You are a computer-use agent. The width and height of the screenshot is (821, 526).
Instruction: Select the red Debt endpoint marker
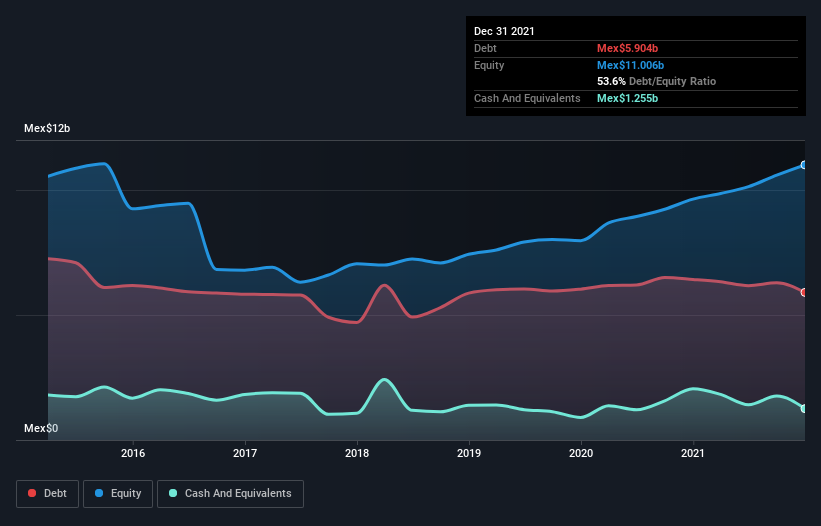click(x=804, y=293)
